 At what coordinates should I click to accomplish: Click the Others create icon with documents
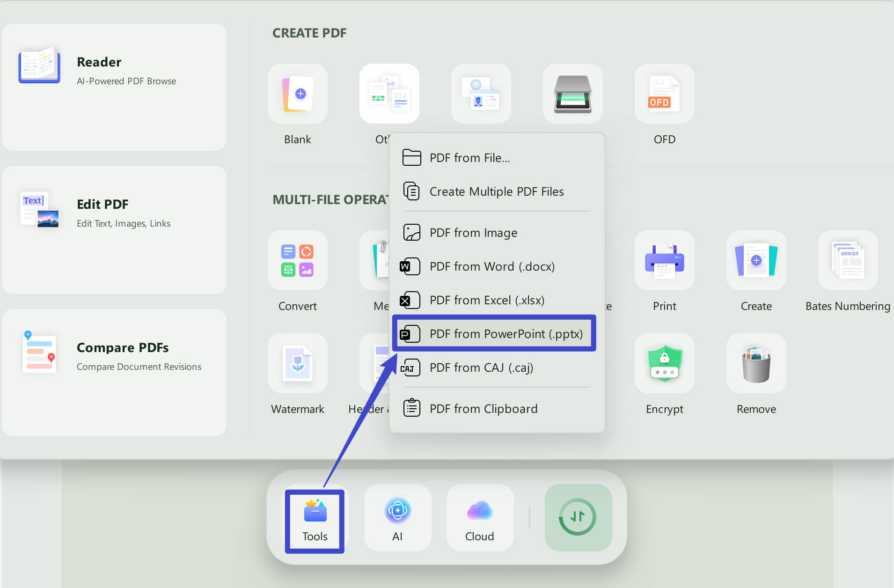coord(389,94)
